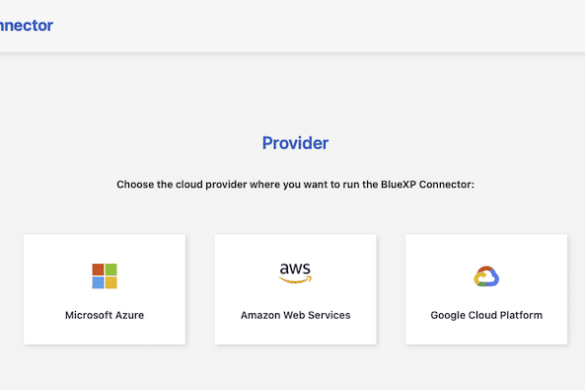
Task: Click the 'BlueXP Connector' words in instructions
Action: pos(426,184)
